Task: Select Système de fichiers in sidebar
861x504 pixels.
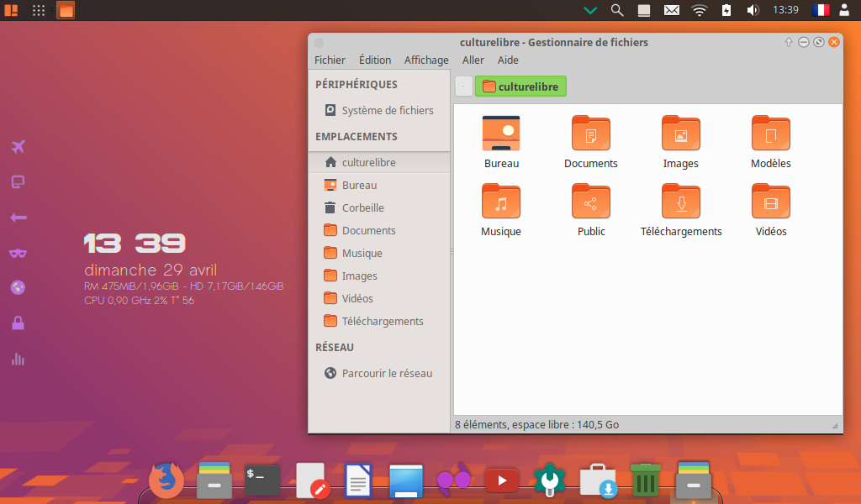Action: click(388, 110)
